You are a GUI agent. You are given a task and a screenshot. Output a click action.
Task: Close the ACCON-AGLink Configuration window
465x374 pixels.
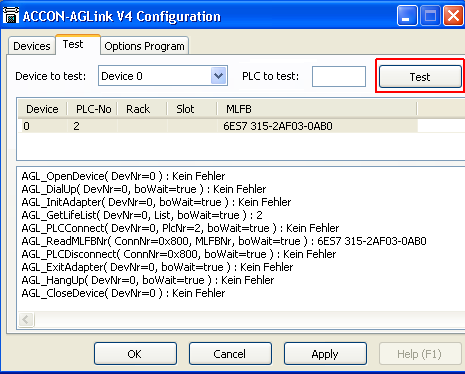[453, 16]
